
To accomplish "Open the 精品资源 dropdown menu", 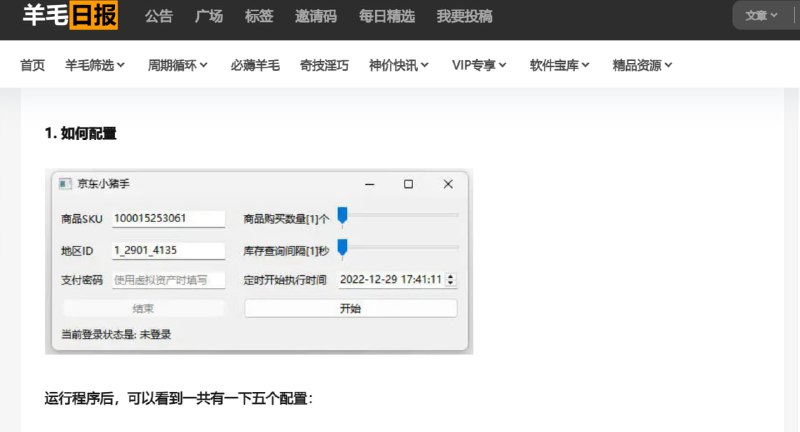I will point(642,65).
